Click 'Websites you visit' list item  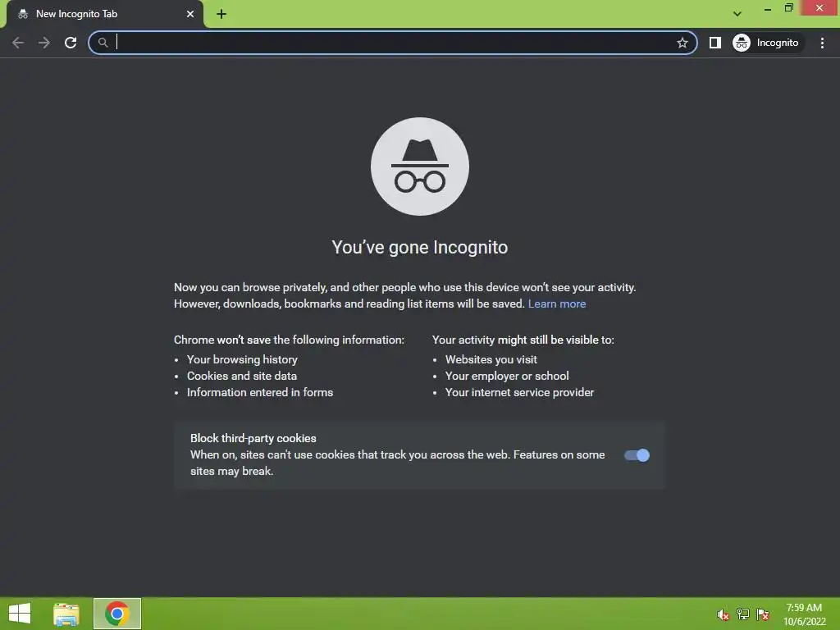pos(491,359)
